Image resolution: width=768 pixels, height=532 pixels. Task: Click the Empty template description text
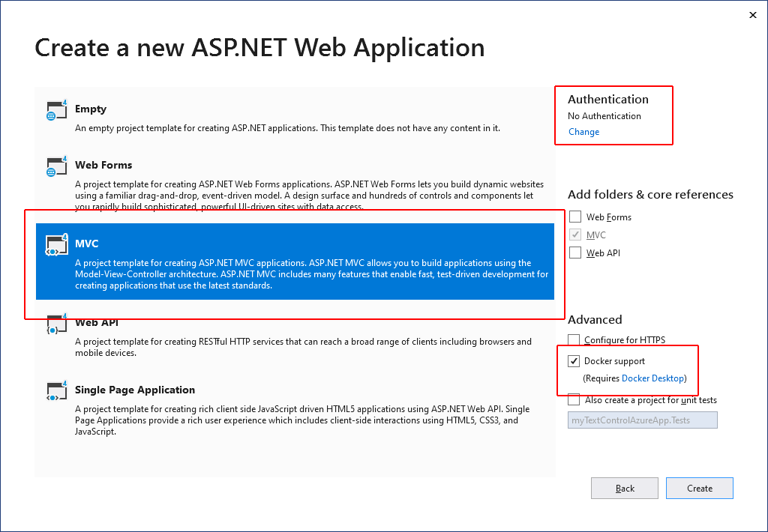point(287,128)
